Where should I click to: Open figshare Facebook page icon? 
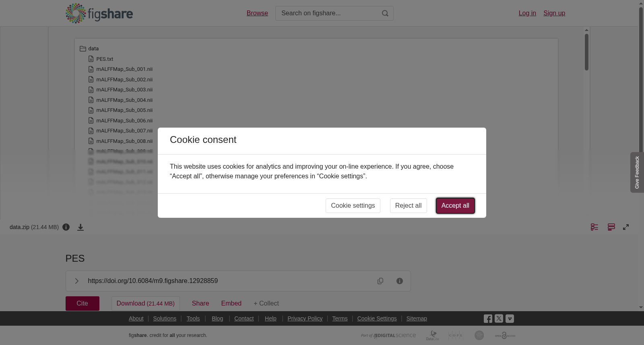point(488,318)
